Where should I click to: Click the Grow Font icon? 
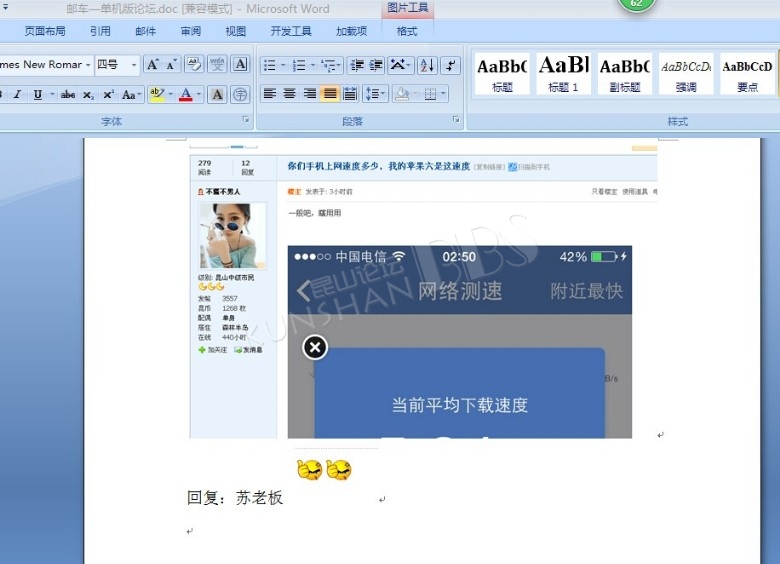point(152,65)
